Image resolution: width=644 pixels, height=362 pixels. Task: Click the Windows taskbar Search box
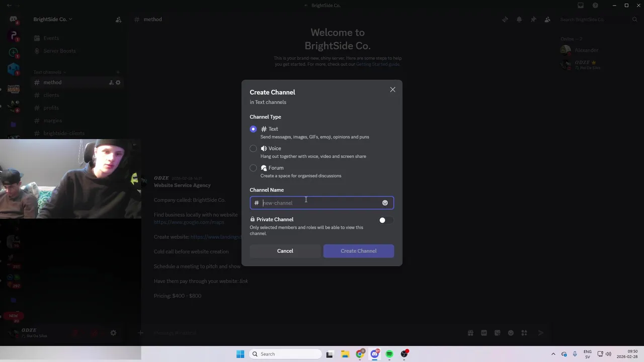point(285,354)
